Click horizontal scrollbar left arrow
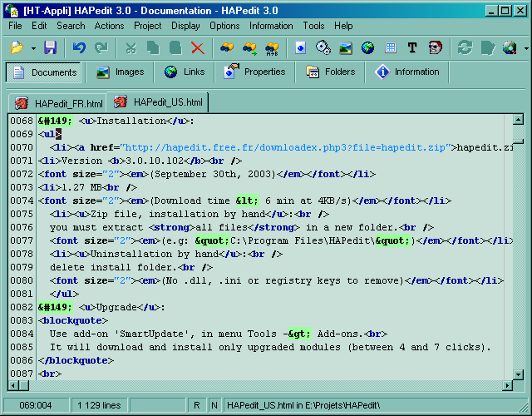The height and width of the screenshot is (416, 532). pyautogui.click(x=13, y=386)
